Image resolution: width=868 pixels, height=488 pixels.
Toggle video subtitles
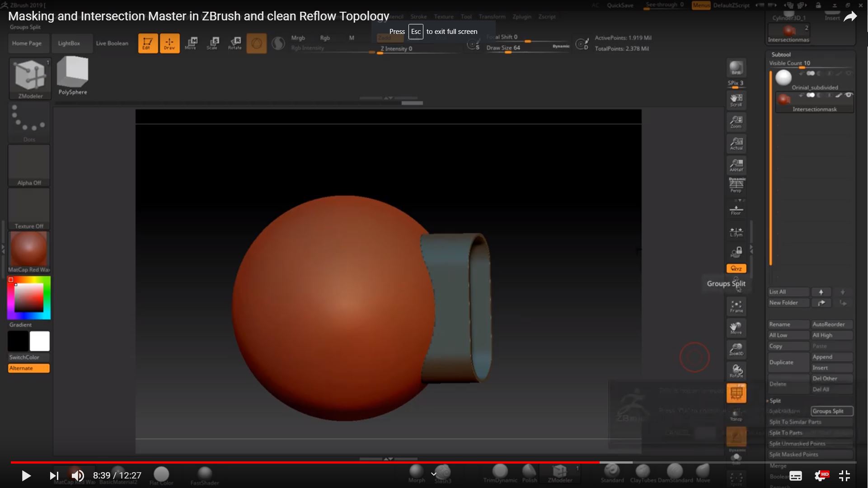click(796, 475)
